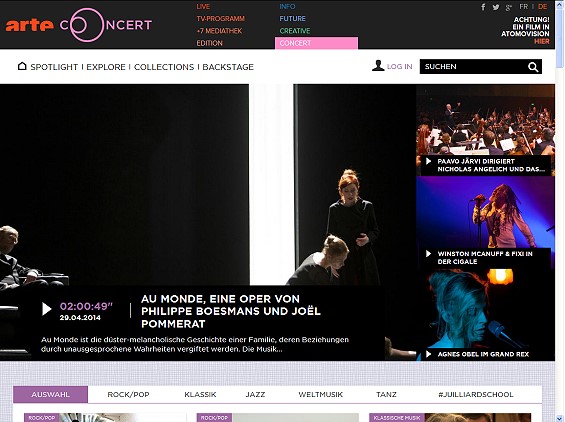Viewport: 565px width, 422px height.
Task: Switch language to DE
Action: click(542, 6)
